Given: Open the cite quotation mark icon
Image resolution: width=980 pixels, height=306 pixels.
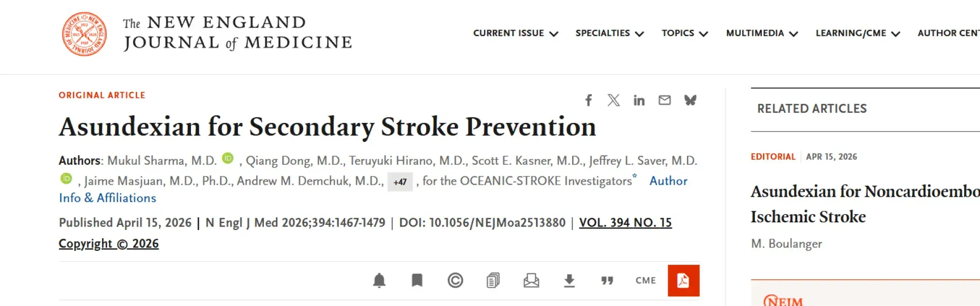Looking at the screenshot, I should (x=607, y=280).
